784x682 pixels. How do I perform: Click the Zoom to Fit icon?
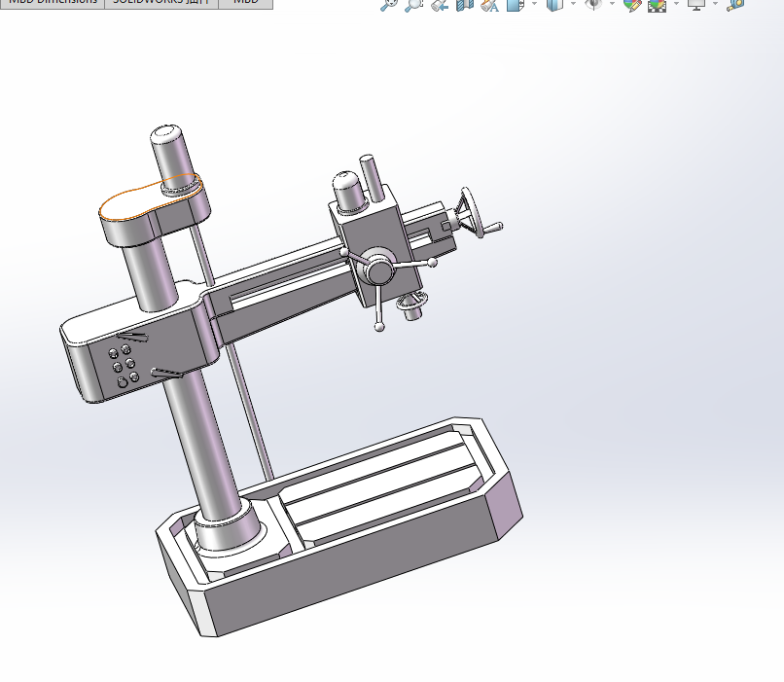point(389,5)
